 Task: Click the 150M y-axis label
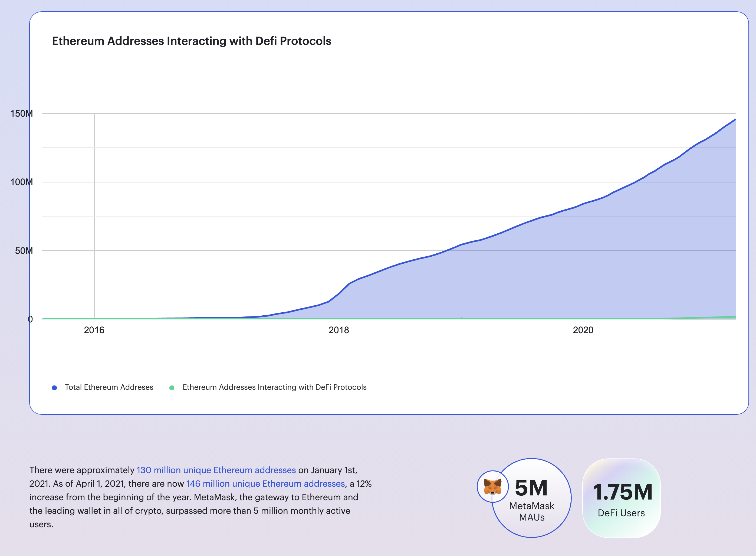22,113
